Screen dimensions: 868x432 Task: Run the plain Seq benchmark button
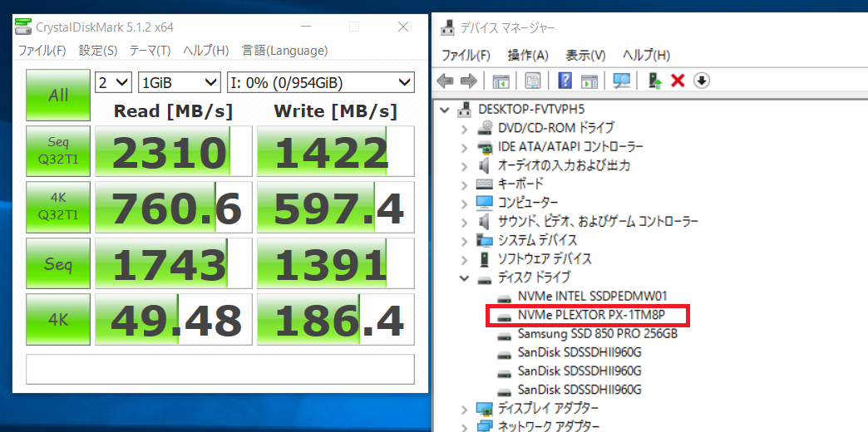click(58, 264)
